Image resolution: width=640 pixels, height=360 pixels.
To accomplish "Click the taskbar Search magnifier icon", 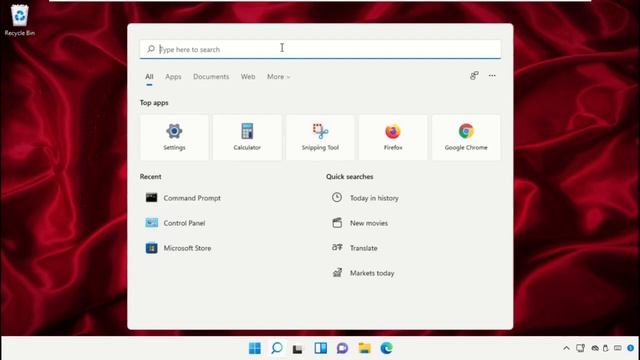I will point(277,348).
